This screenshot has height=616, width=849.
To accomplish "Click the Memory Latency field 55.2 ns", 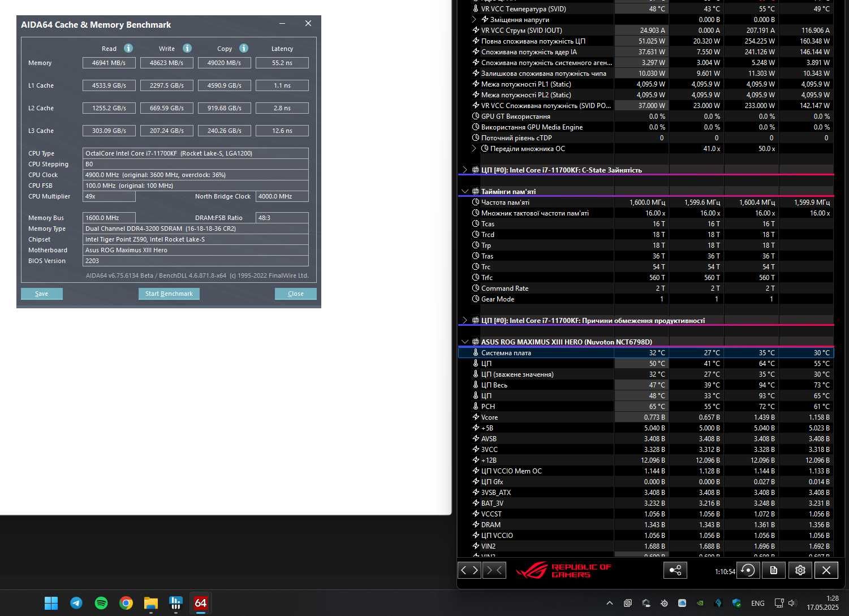I will tap(282, 63).
